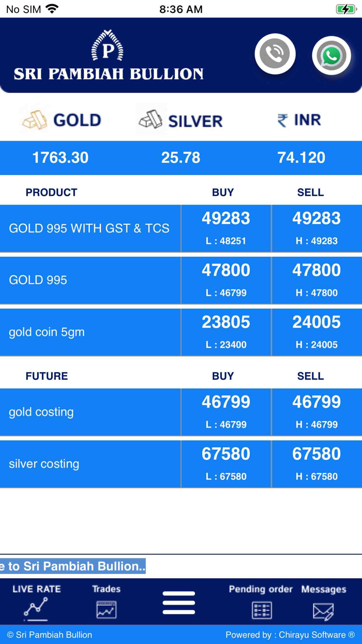The image size is (362, 644).
Task: Tap the silver bars icon beside SILVER
Action: pyautogui.click(x=149, y=120)
